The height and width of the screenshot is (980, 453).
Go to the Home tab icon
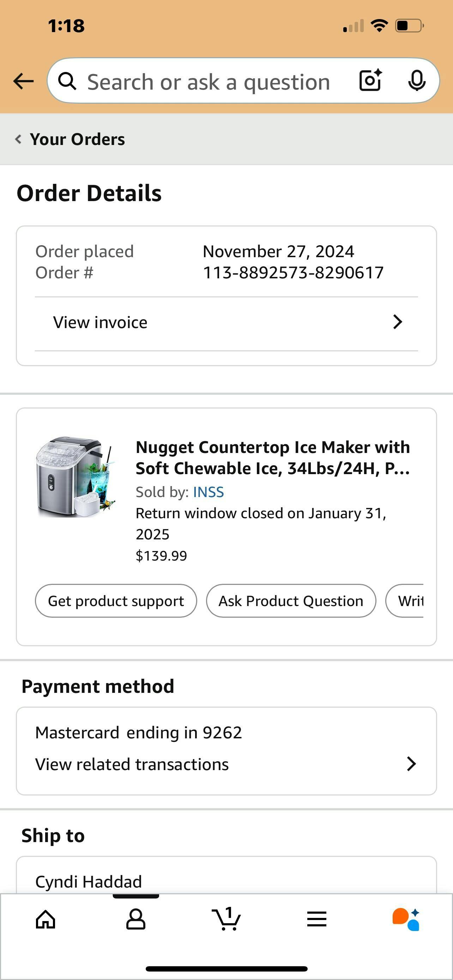[46, 920]
